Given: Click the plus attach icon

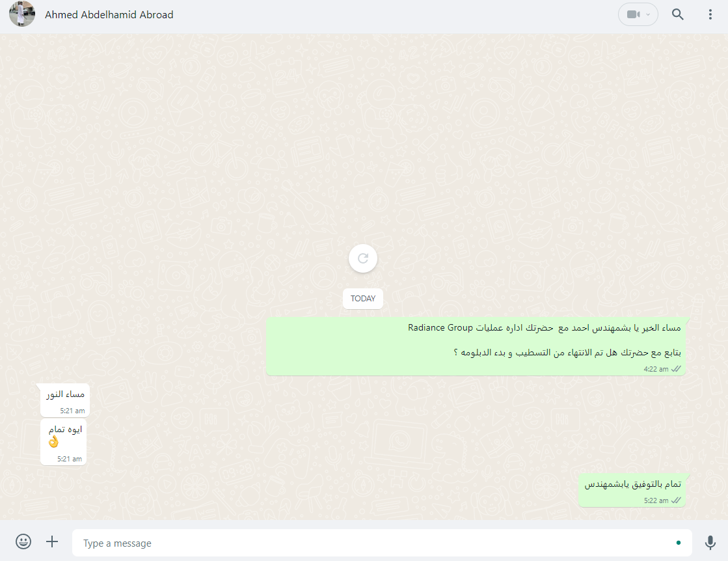Looking at the screenshot, I should (x=52, y=541).
